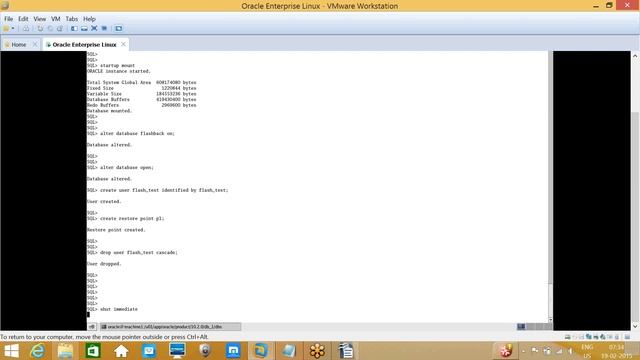The image size is (640, 360).
Task: Click the orange flower taskbar icon
Action: pos(317,351)
